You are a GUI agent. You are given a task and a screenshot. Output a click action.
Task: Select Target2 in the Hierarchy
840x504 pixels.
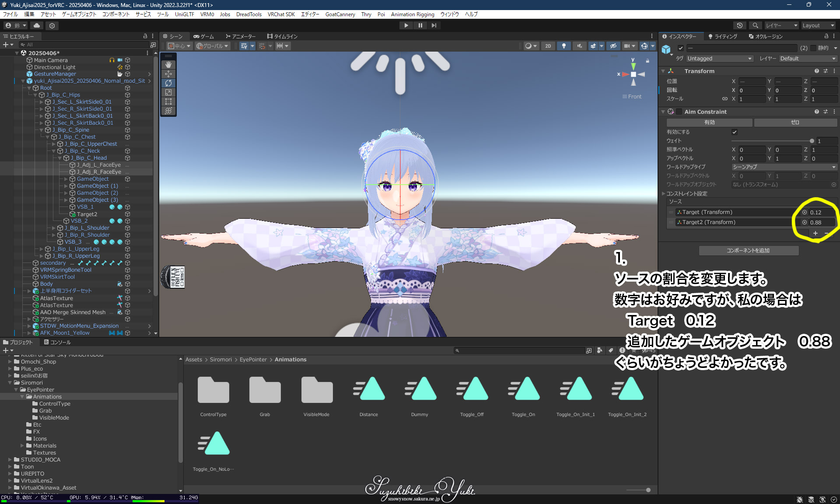pyautogui.click(x=87, y=214)
